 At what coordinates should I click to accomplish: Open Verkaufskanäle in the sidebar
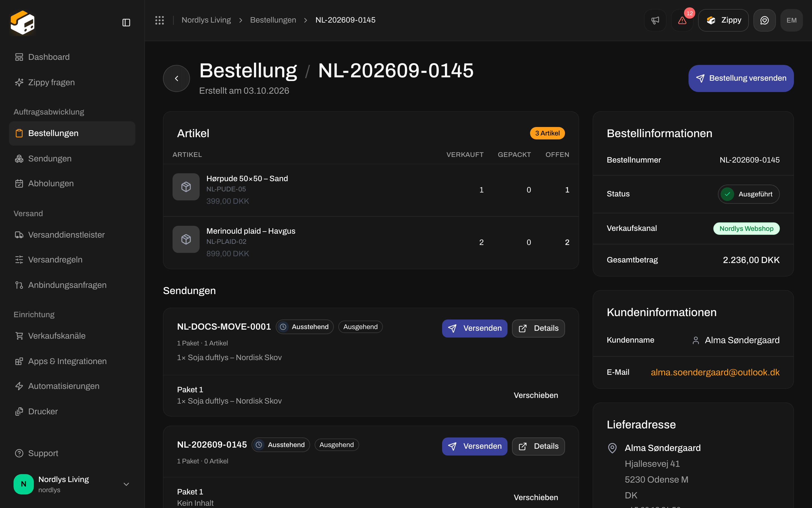point(72,336)
